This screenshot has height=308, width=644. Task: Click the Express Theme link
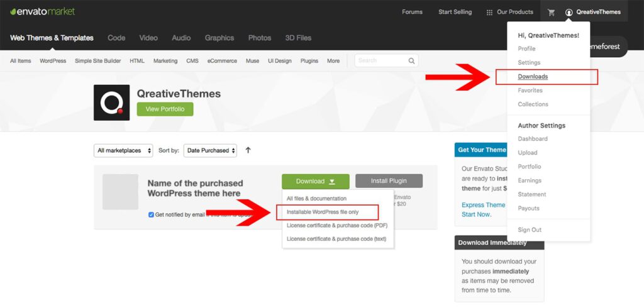click(x=484, y=205)
